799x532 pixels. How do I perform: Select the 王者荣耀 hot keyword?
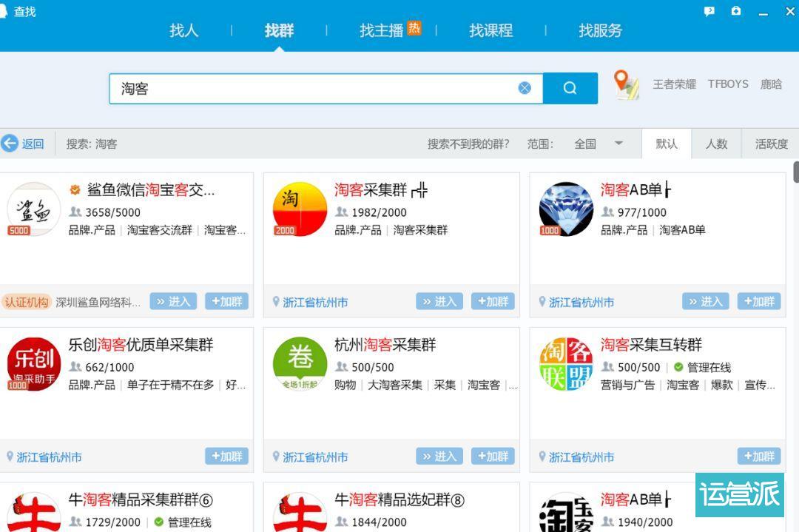coord(674,84)
